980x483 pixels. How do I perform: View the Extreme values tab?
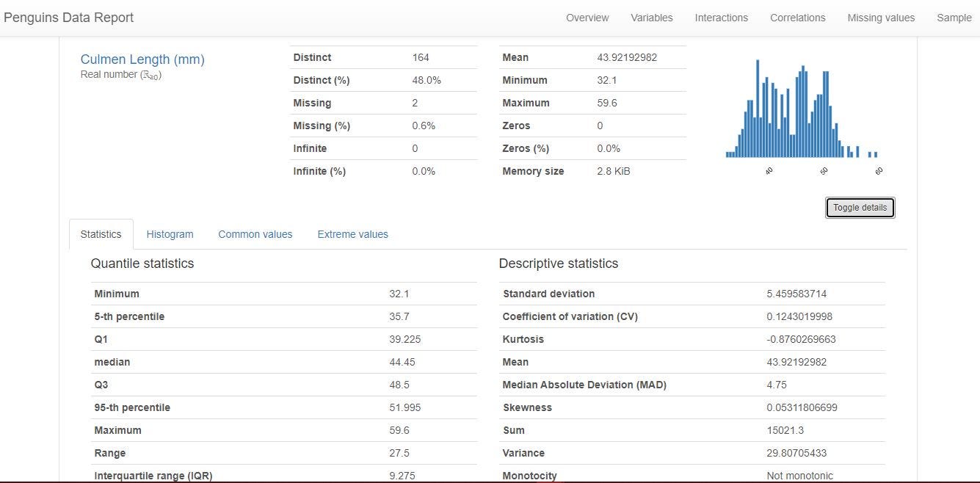pyautogui.click(x=352, y=233)
